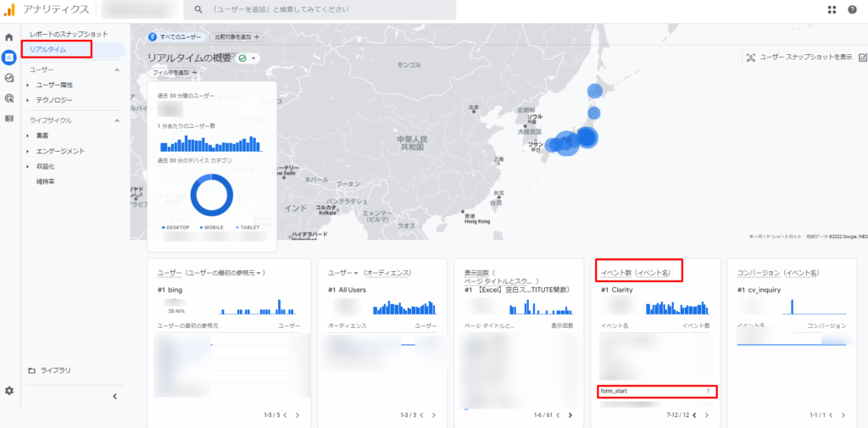Collapse the left sidebar with the chevron
The image size is (868, 428).
(x=114, y=397)
